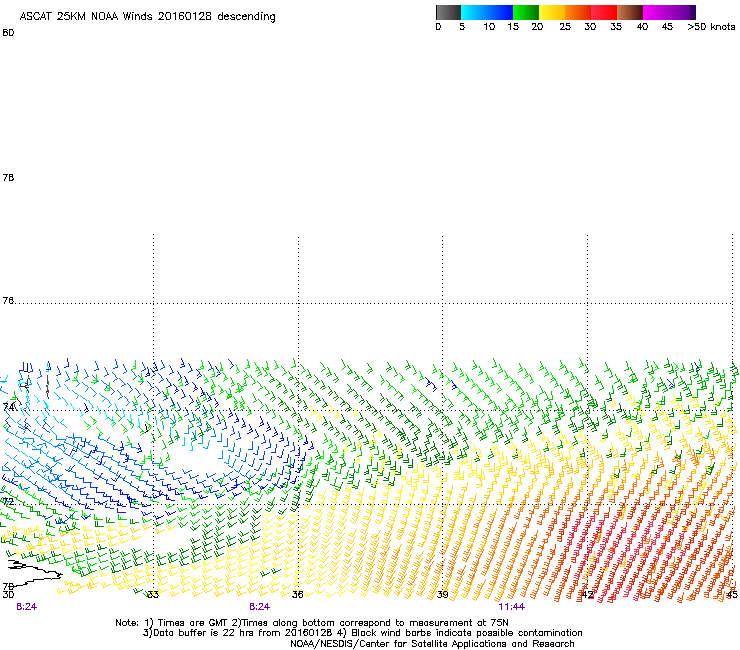This screenshot has width=740, height=650.
Task: Click the green 15-20 knots legend segment
Action: [x=526, y=12]
